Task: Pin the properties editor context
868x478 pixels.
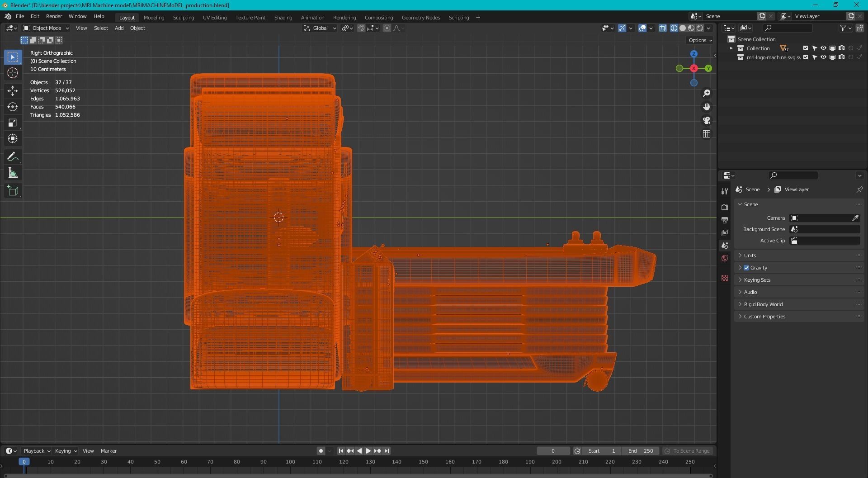Action: 859,189
